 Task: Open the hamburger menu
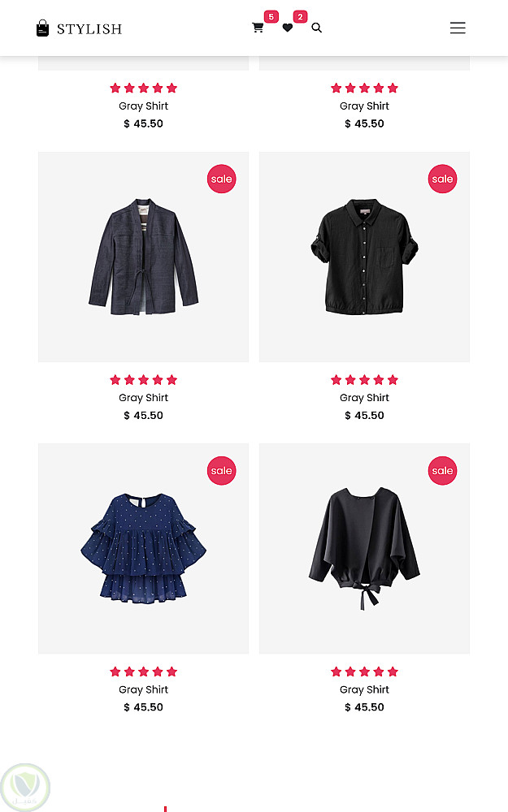(458, 28)
